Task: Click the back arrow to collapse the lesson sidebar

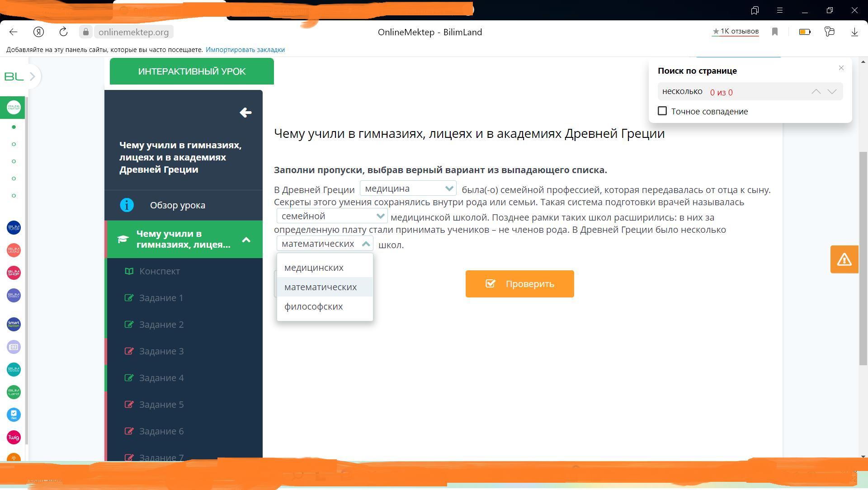Action: point(245,113)
